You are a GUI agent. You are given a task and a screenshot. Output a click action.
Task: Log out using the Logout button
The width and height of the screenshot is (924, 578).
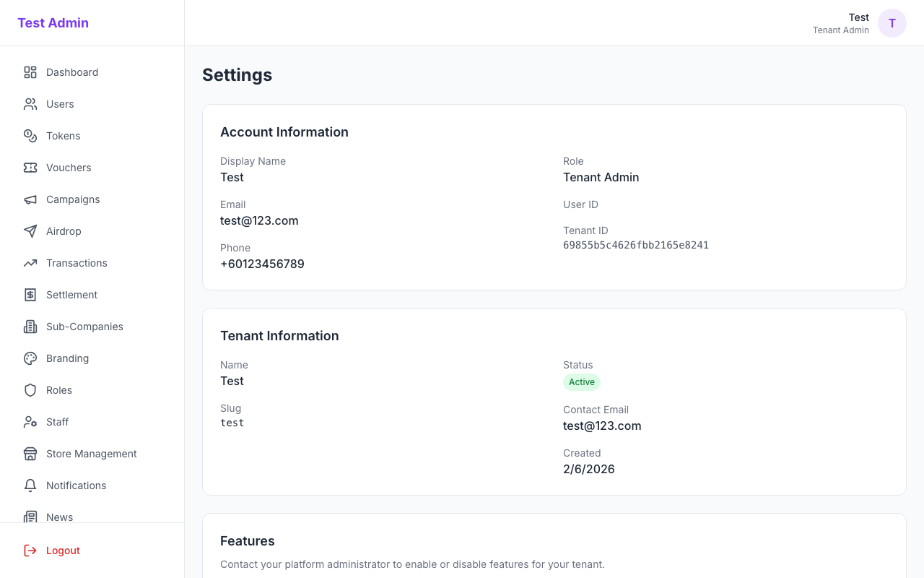click(x=63, y=551)
